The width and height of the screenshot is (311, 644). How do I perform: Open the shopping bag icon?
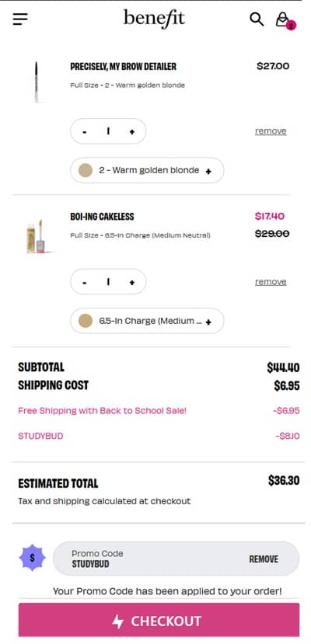click(282, 19)
